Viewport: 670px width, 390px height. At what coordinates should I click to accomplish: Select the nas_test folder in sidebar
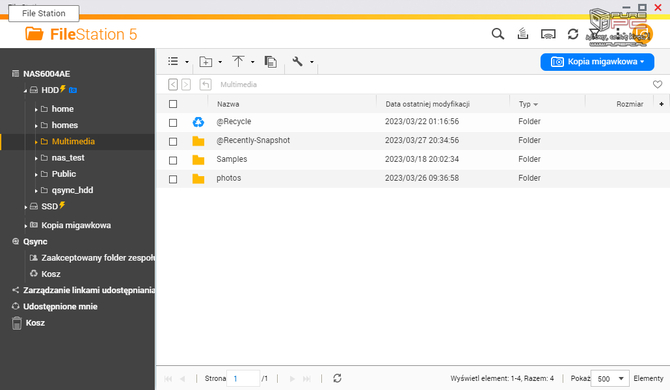point(68,158)
